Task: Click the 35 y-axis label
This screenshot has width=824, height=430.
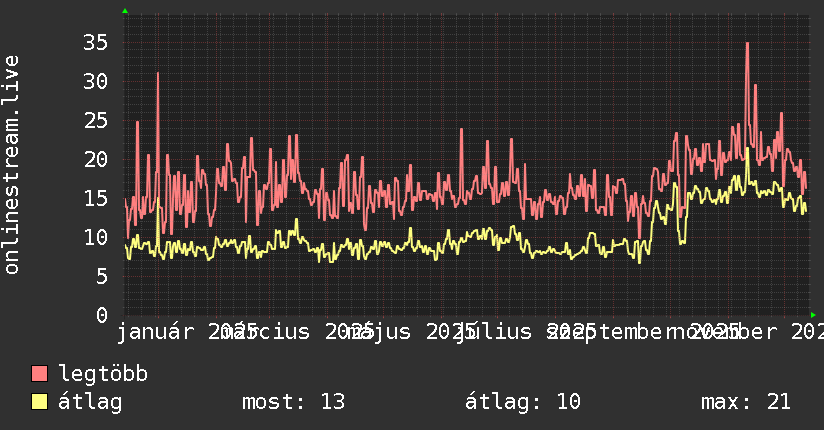Action: pos(95,43)
